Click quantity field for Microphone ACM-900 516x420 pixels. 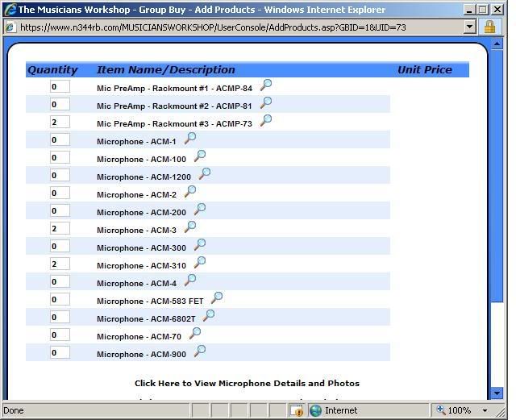[x=60, y=353]
